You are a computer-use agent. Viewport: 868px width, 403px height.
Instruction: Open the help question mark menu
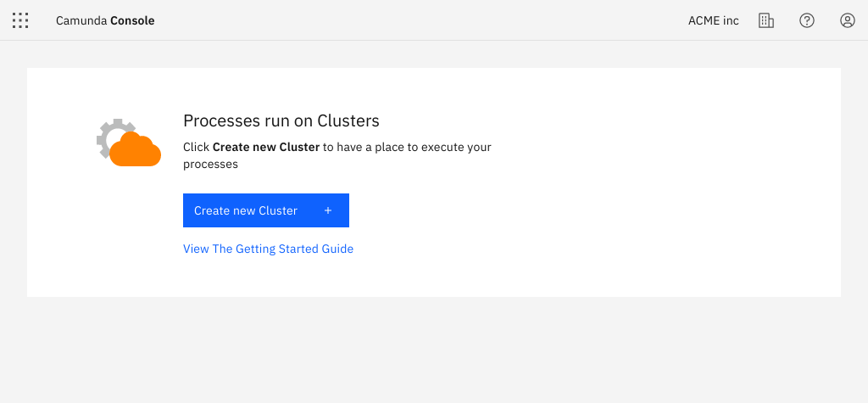(807, 20)
